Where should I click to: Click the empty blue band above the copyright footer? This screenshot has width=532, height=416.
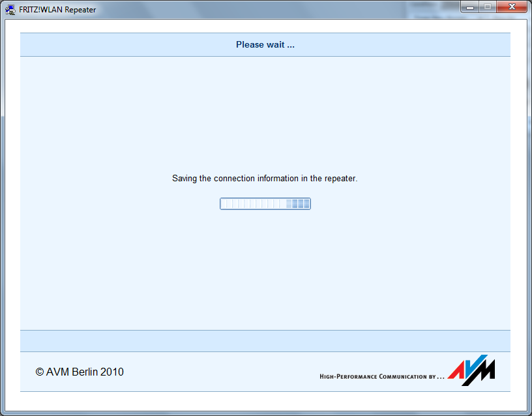[265, 340]
